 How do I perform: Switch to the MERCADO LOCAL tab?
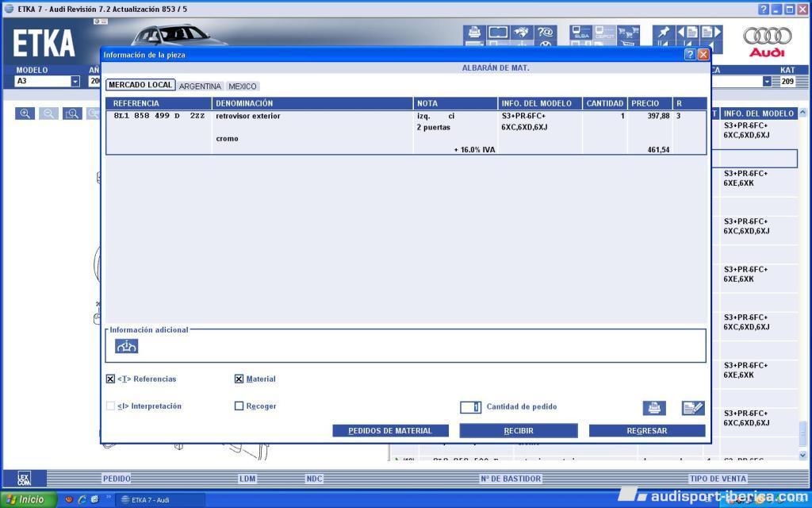(x=140, y=85)
